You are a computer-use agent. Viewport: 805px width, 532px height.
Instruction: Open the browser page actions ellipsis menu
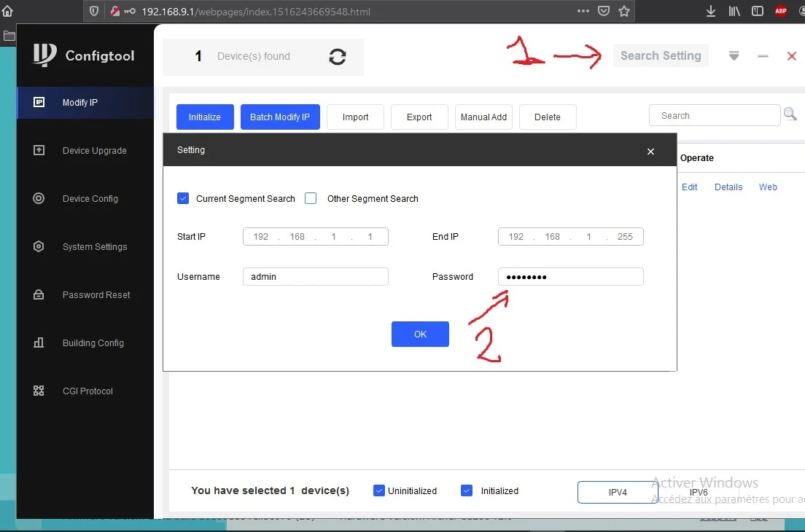583,11
